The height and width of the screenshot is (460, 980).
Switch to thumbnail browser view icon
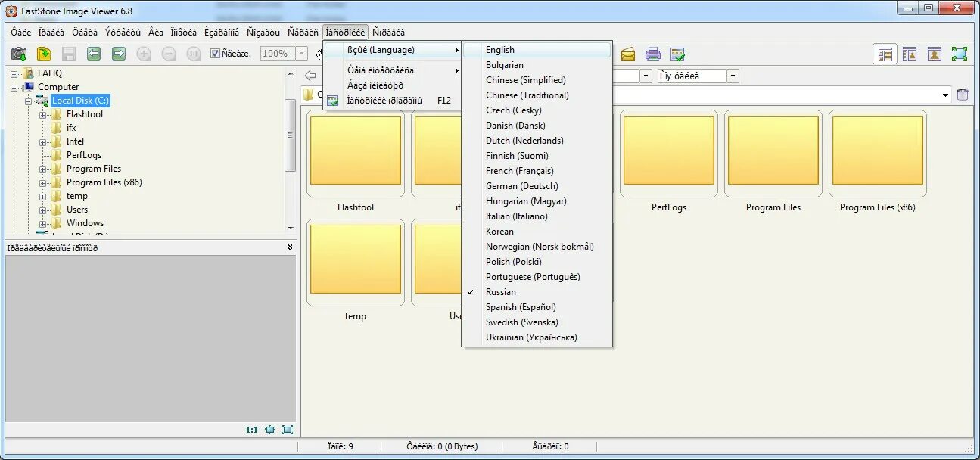[x=885, y=54]
